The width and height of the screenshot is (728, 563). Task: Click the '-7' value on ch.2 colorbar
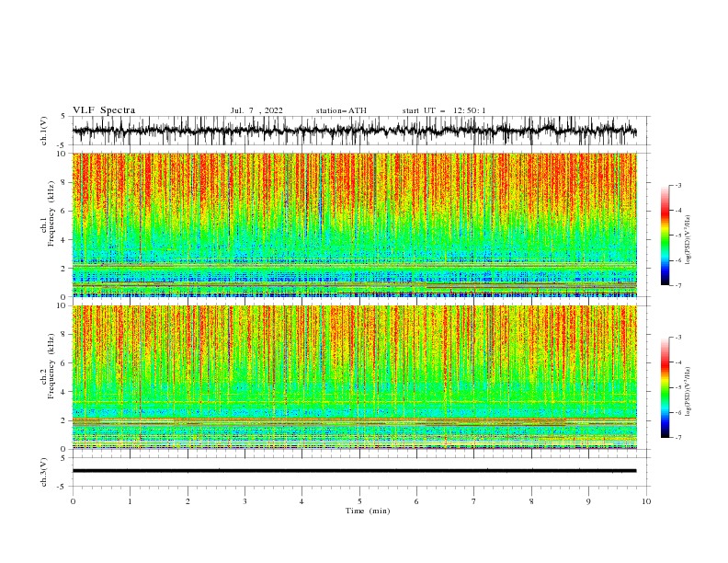click(677, 437)
